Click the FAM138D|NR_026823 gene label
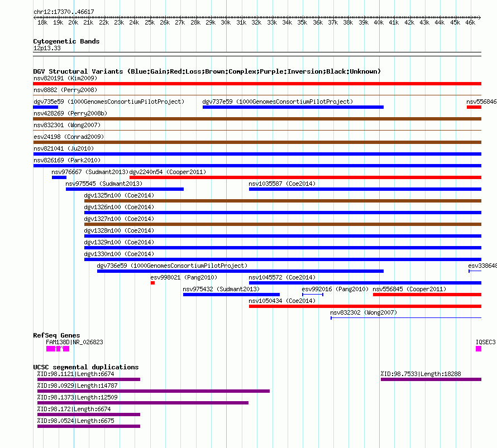Viewport: 497px width, 448px height. [x=74, y=342]
